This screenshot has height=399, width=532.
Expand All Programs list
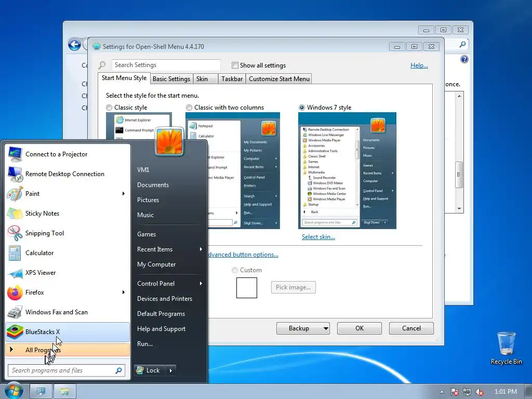(x=68, y=350)
